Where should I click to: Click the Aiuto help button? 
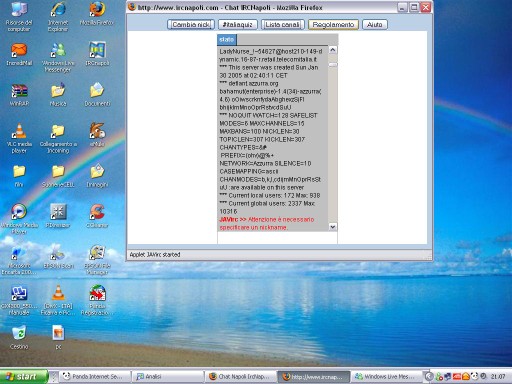tap(375, 25)
